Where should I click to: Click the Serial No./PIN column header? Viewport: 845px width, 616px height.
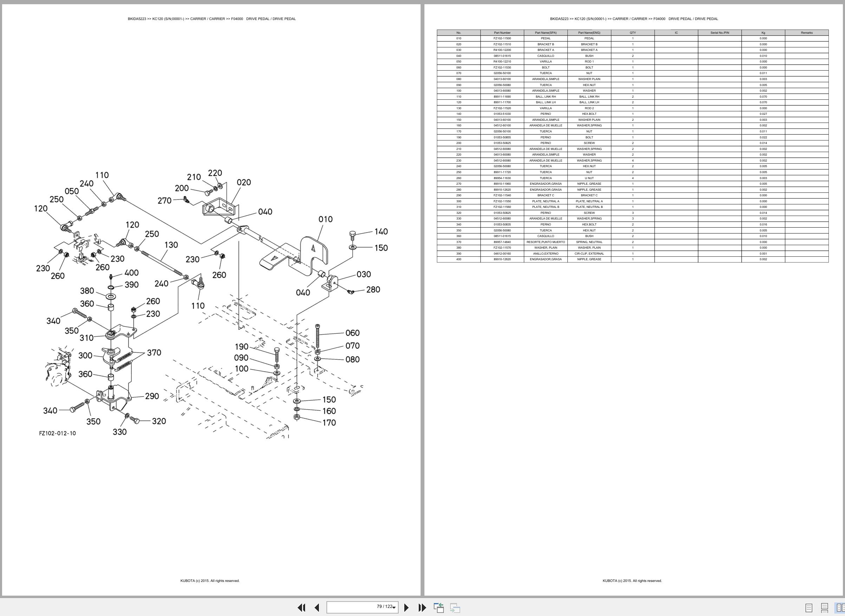point(720,33)
